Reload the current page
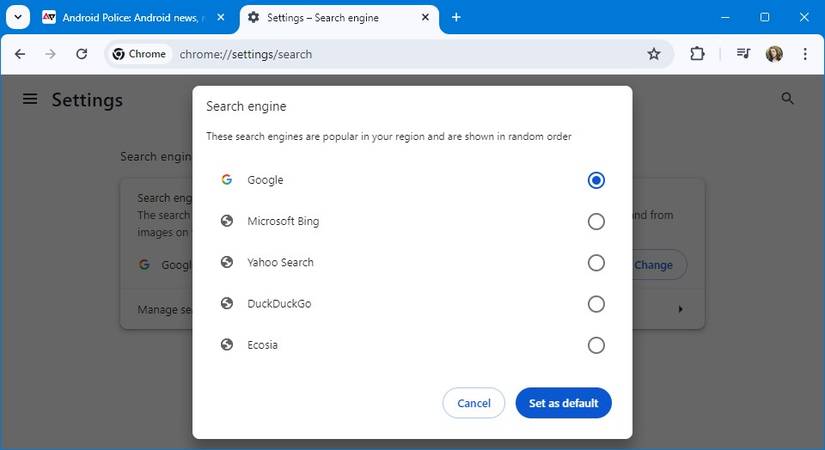The width and height of the screenshot is (825, 450). (x=82, y=54)
